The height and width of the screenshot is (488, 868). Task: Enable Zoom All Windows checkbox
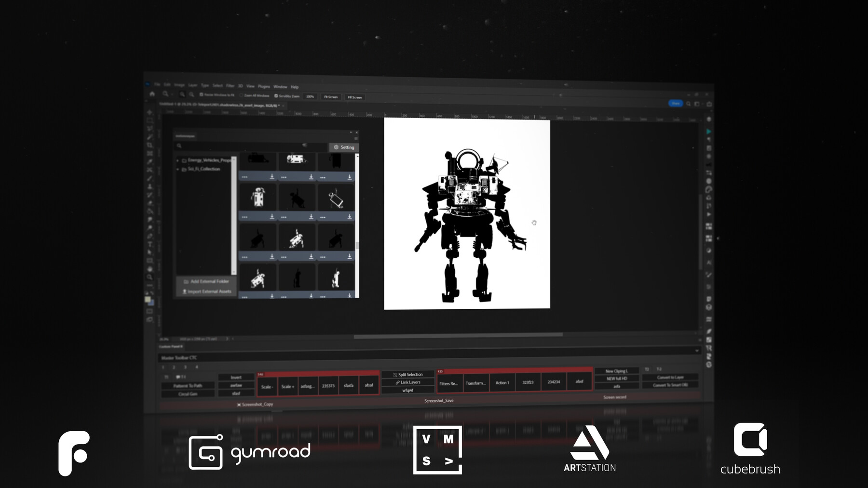242,95
